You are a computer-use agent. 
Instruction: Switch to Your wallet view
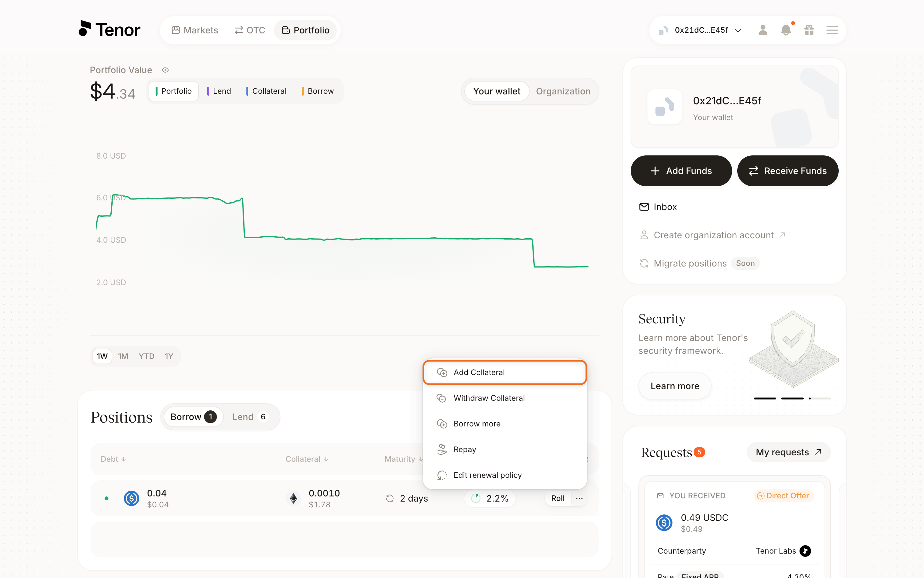[x=496, y=91]
